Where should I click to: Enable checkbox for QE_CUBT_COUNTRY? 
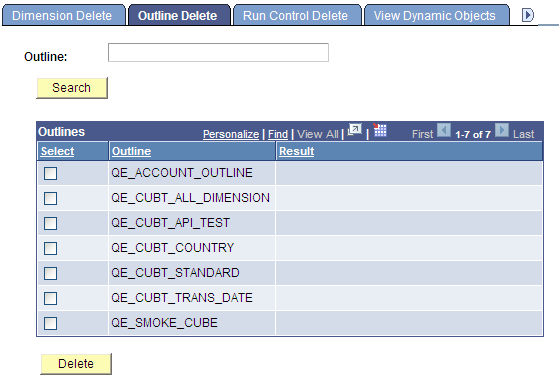tap(50, 248)
